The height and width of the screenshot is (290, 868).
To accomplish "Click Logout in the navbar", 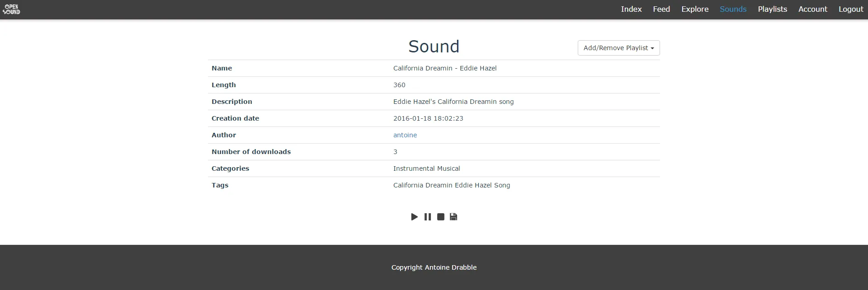I will tap(851, 9).
